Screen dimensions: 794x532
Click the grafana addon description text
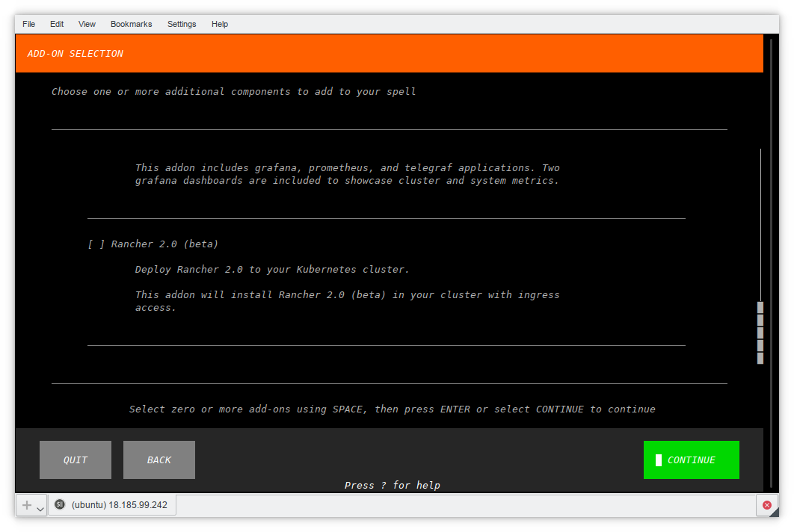pos(348,174)
